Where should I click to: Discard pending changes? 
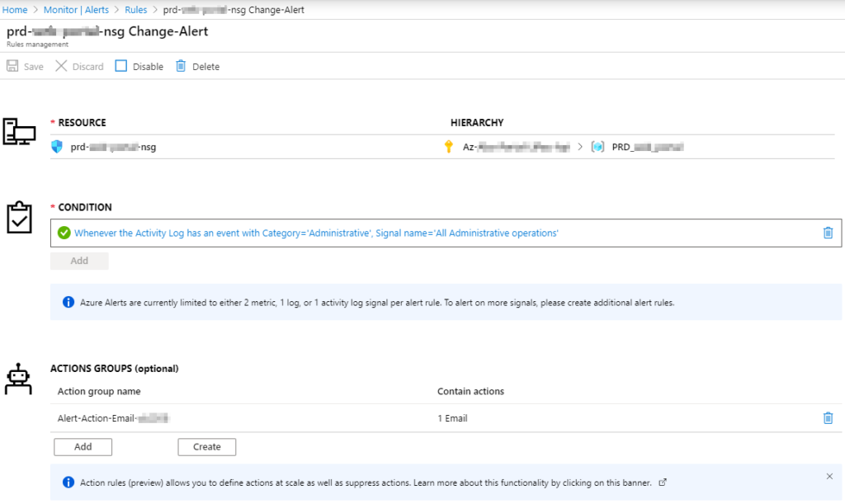pos(79,66)
